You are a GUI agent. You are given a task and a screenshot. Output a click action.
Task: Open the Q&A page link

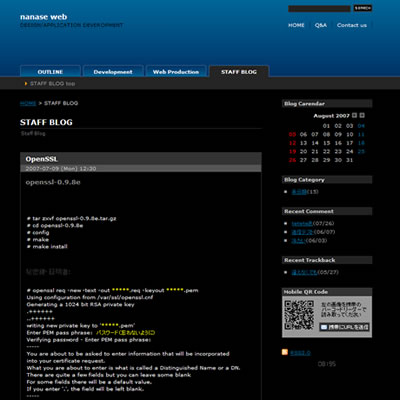click(321, 25)
